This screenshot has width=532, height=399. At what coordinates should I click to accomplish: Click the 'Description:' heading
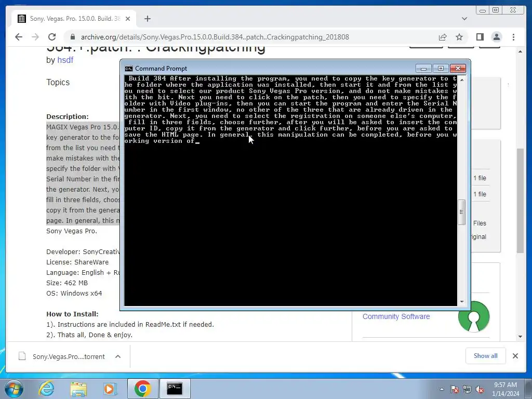(x=67, y=117)
